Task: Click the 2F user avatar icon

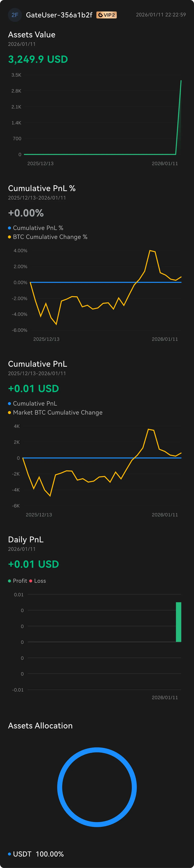Action: click(x=15, y=15)
